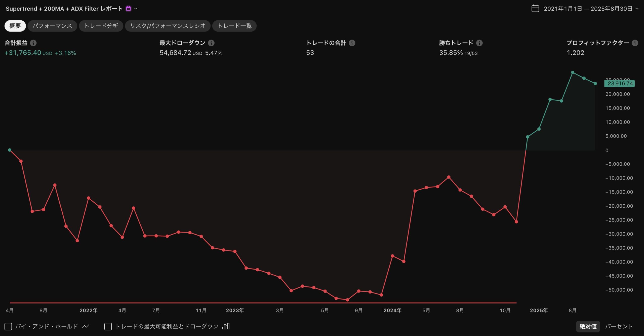The height and width of the screenshot is (336, 644).
Task: Enable the バイ・アンド・ホールド checkbox
Action: [x=8, y=326]
